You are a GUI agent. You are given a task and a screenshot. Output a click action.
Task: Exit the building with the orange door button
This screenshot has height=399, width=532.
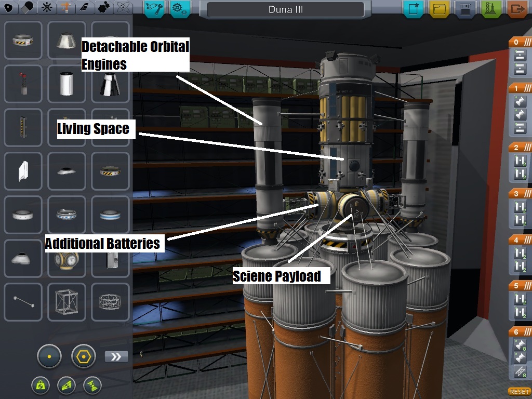click(517, 8)
